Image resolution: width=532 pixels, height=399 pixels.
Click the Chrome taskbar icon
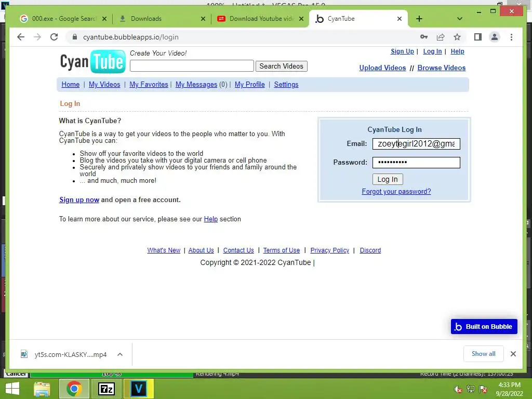[74, 389]
